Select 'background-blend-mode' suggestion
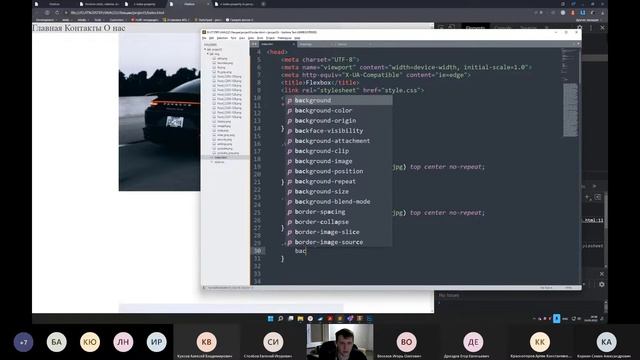Image resolution: width=640 pixels, height=360 pixels. 338,202
